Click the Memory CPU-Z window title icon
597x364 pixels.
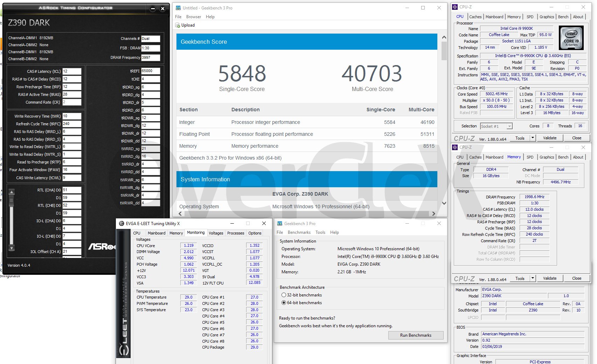[455, 147]
